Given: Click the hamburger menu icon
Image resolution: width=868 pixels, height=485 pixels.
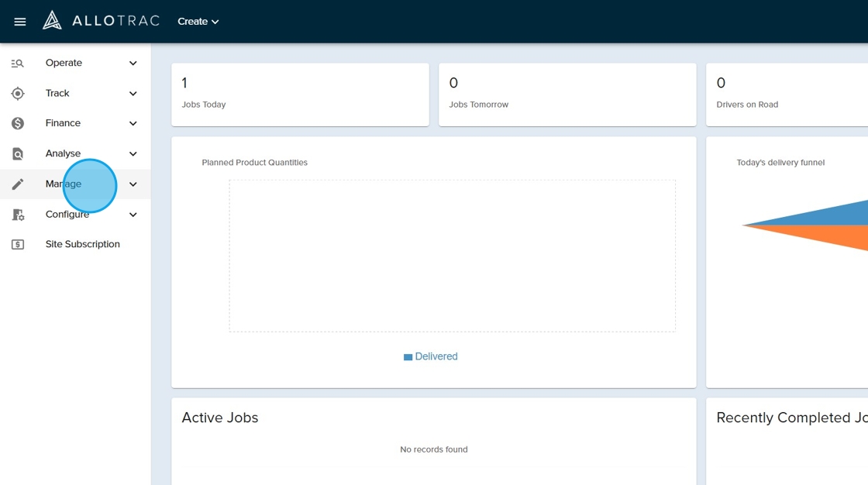Looking at the screenshot, I should coord(20,22).
